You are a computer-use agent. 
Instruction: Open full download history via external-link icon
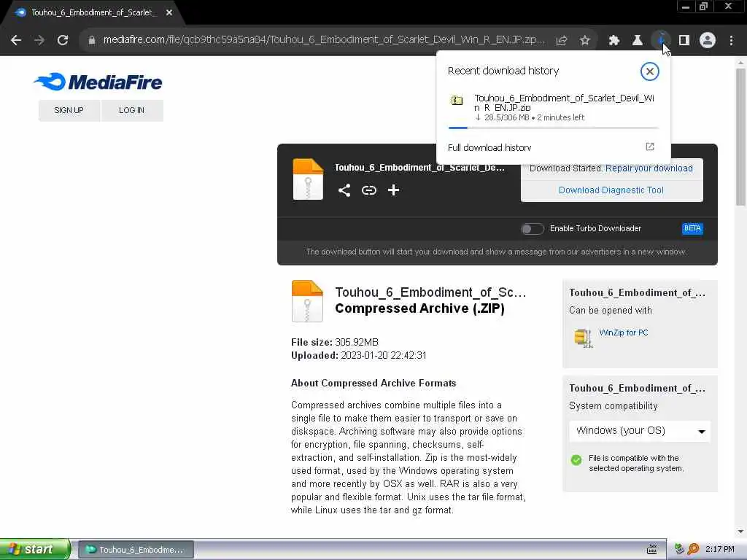[650, 147]
